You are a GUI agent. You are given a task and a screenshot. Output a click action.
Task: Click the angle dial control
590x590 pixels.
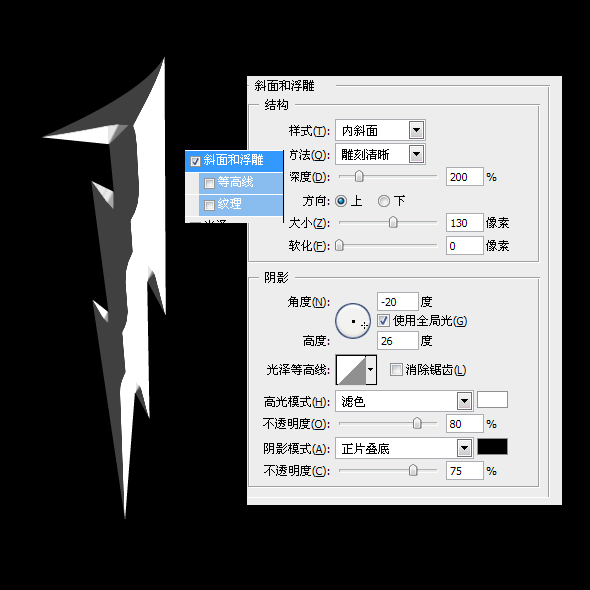point(353,321)
